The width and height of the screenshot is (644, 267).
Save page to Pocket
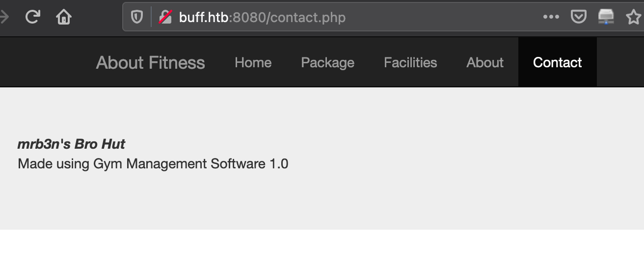tap(579, 17)
